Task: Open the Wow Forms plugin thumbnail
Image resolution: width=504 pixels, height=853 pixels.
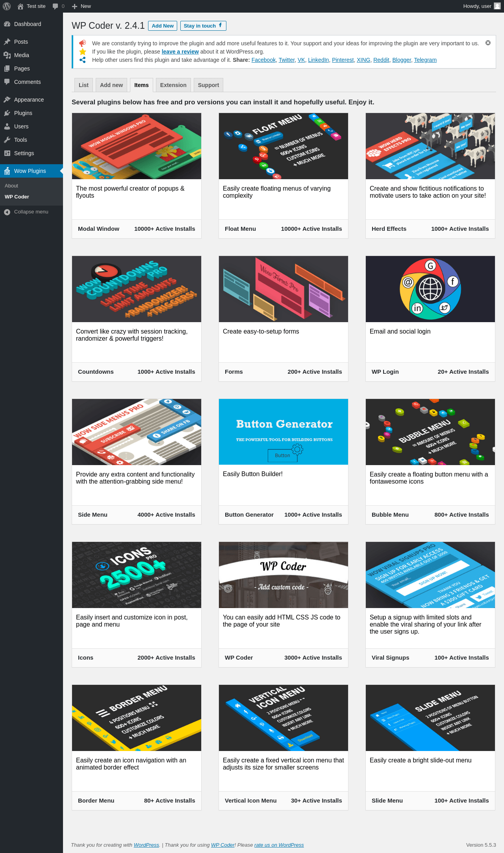Action: [x=283, y=289]
